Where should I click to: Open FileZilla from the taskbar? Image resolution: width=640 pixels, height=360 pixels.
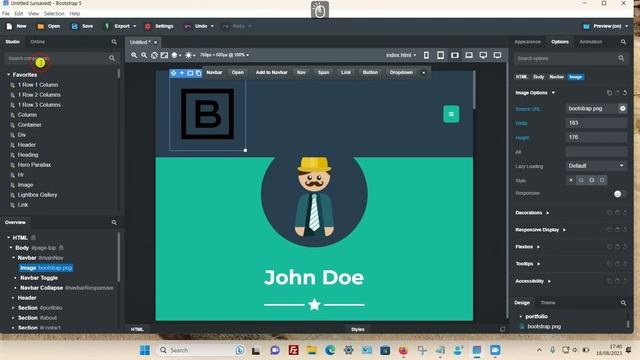[x=293, y=350]
